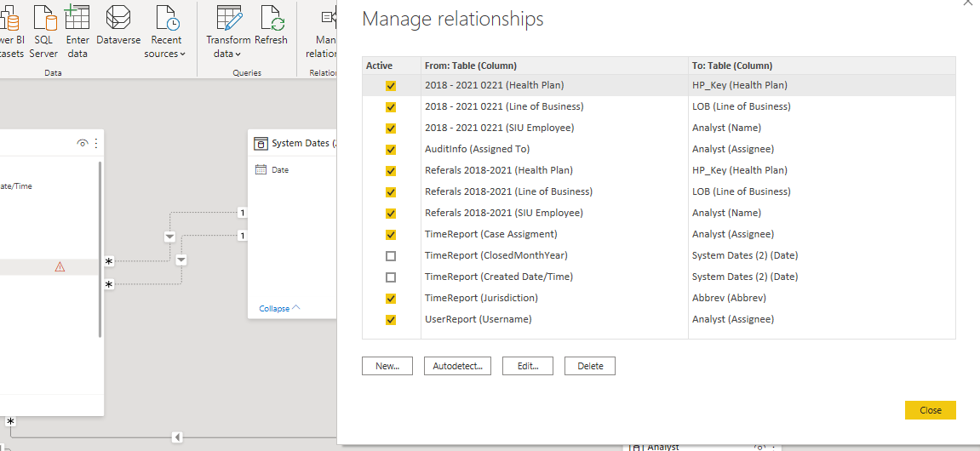980x451 pixels.
Task: Collapse the System Dates table card
Action: click(279, 308)
